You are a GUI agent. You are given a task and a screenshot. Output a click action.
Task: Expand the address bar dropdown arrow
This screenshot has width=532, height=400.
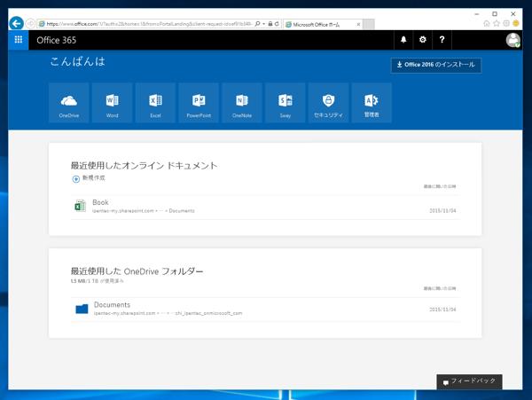(264, 24)
